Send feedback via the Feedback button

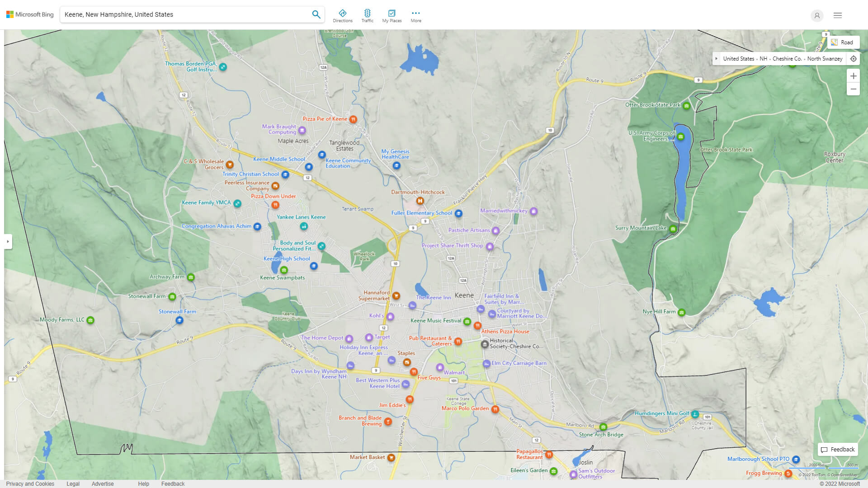click(x=837, y=449)
